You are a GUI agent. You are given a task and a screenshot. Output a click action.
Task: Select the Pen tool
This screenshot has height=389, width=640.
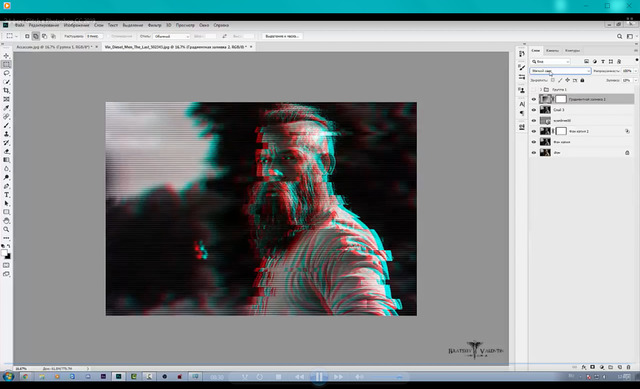pyautogui.click(x=6, y=186)
